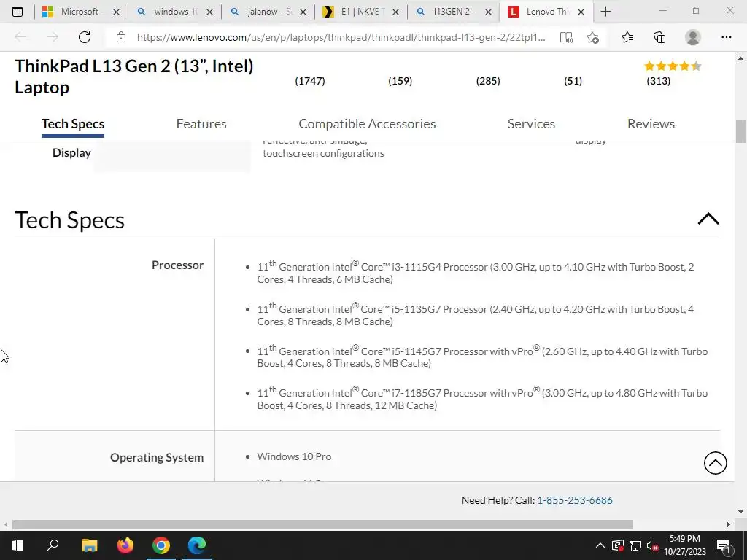Click the browser Back arrow

20,37
